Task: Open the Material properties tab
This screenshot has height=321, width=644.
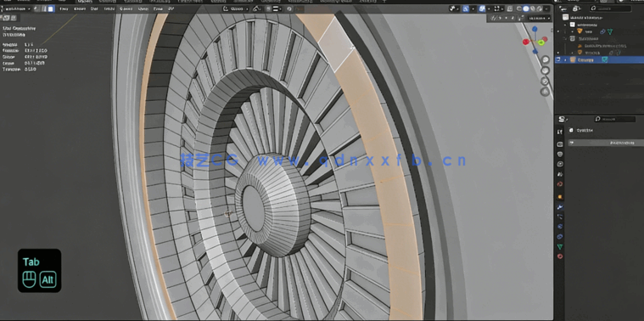Action: point(559,256)
